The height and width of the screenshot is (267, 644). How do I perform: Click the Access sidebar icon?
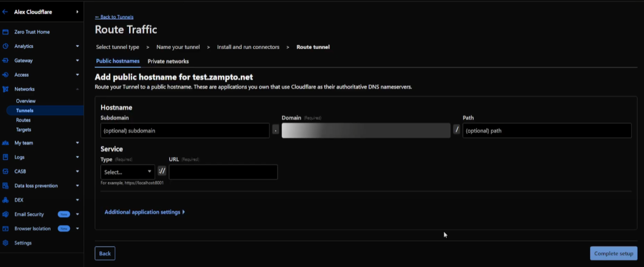tap(5, 75)
